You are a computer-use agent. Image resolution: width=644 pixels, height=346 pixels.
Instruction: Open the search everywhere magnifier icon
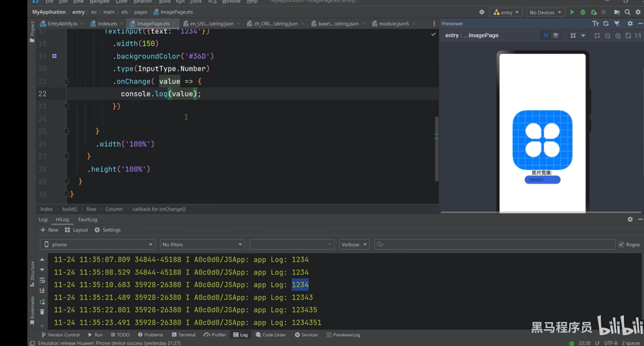(x=627, y=12)
